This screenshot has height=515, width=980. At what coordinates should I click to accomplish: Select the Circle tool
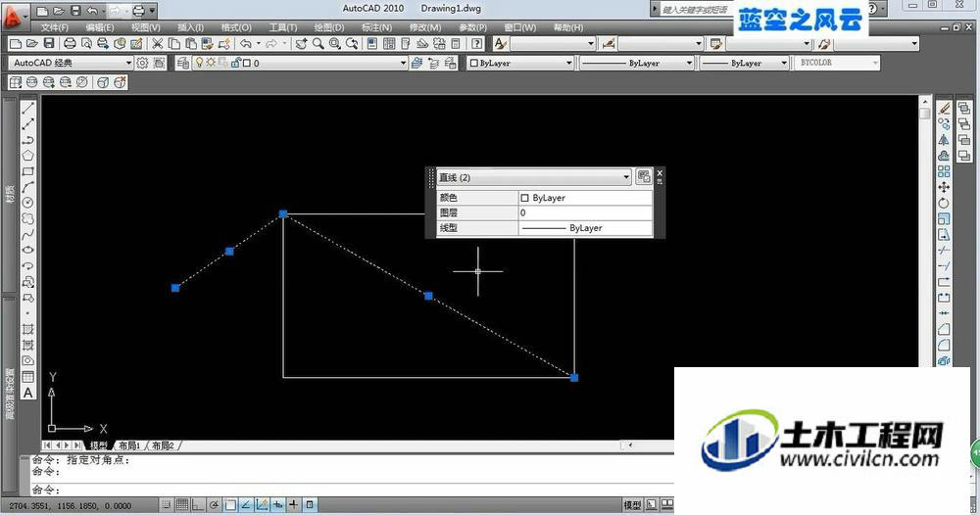(x=28, y=203)
